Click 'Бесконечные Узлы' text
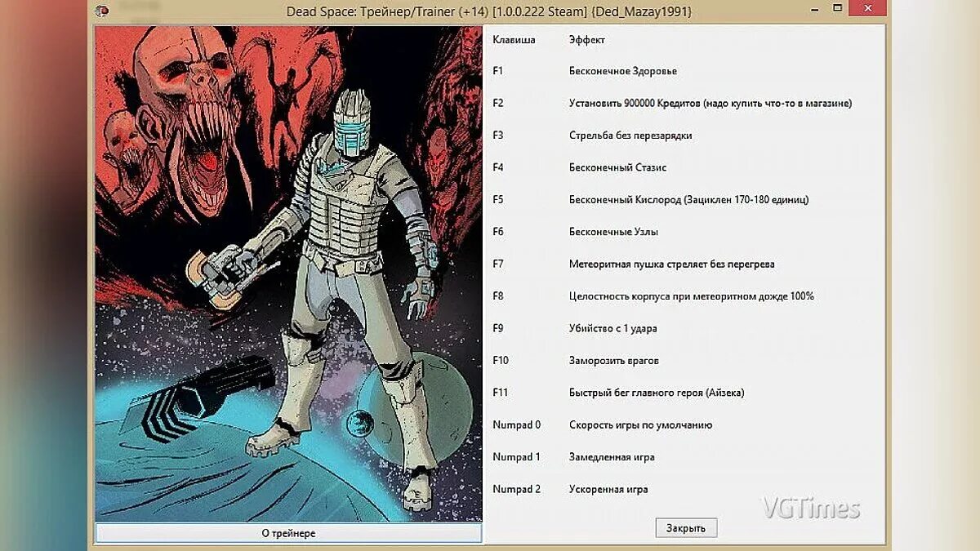Viewport: 980px width, 551px height. point(613,232)
